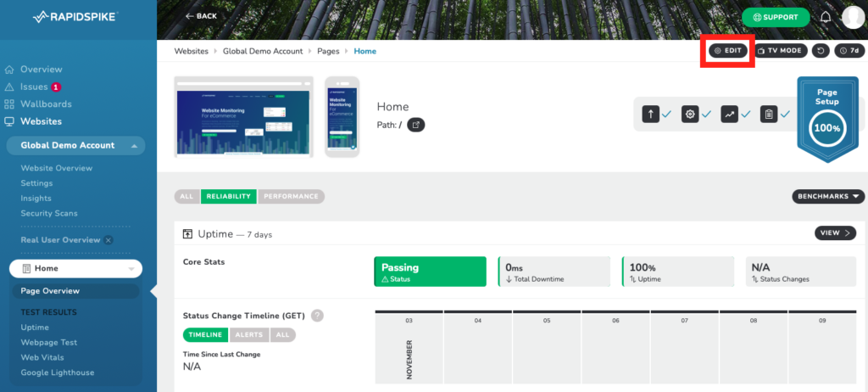Open Real User Overview
Screen dimensions: 868x392
(x=60, y=240)
